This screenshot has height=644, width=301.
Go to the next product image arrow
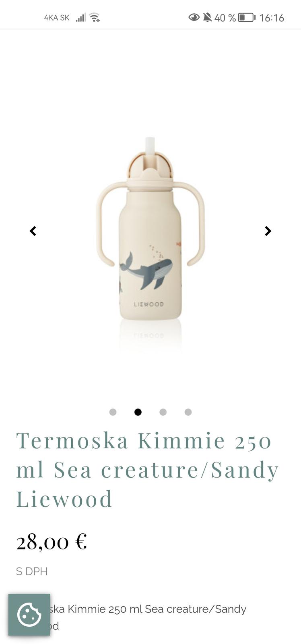(268, 231)
